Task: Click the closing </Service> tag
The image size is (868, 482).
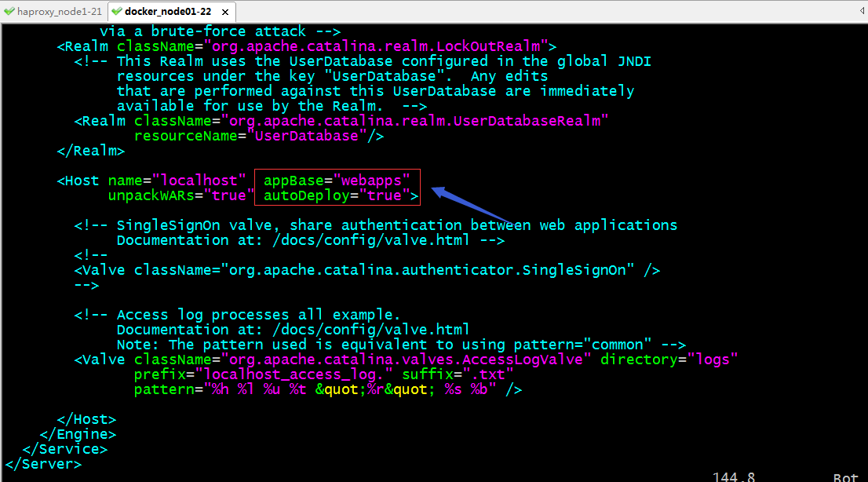Action: pyautogui.click(x=65, y=449)
